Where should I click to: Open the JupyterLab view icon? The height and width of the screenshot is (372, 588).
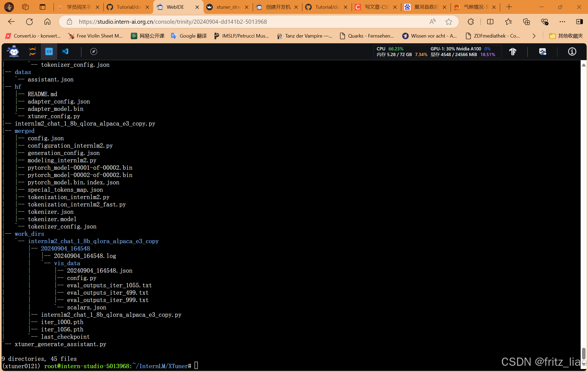point(32,51)
